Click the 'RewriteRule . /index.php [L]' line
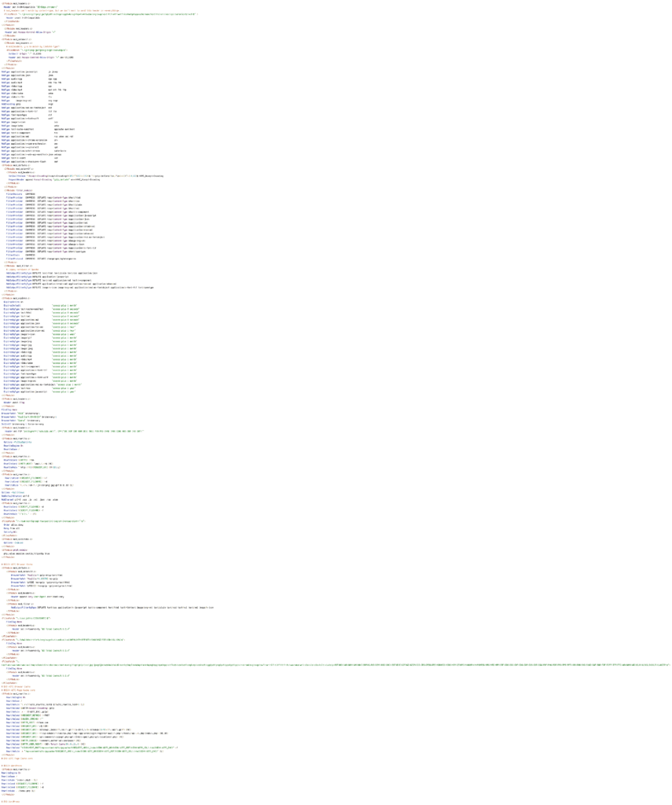 [18, 791]
